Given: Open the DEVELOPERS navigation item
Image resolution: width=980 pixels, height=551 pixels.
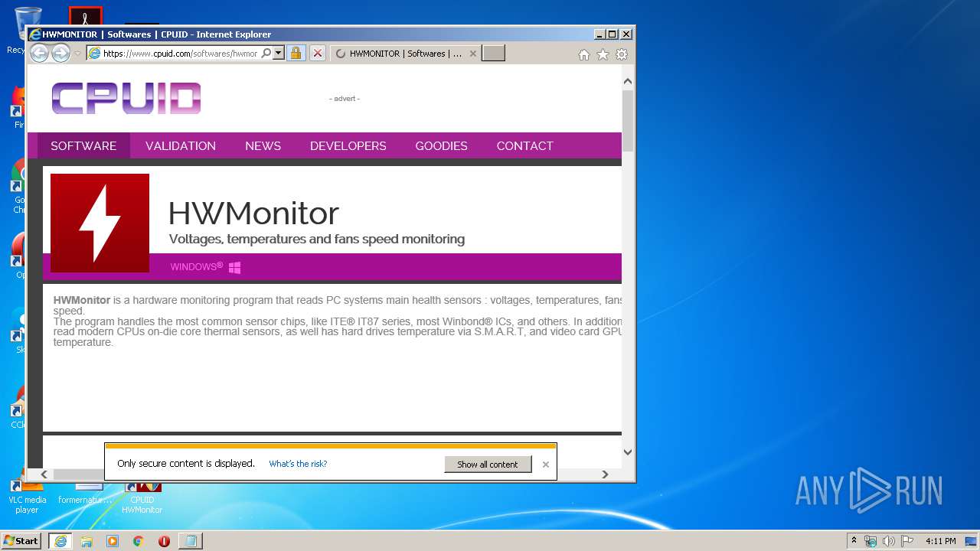Looking at the screenshot, I should (348, 145).
